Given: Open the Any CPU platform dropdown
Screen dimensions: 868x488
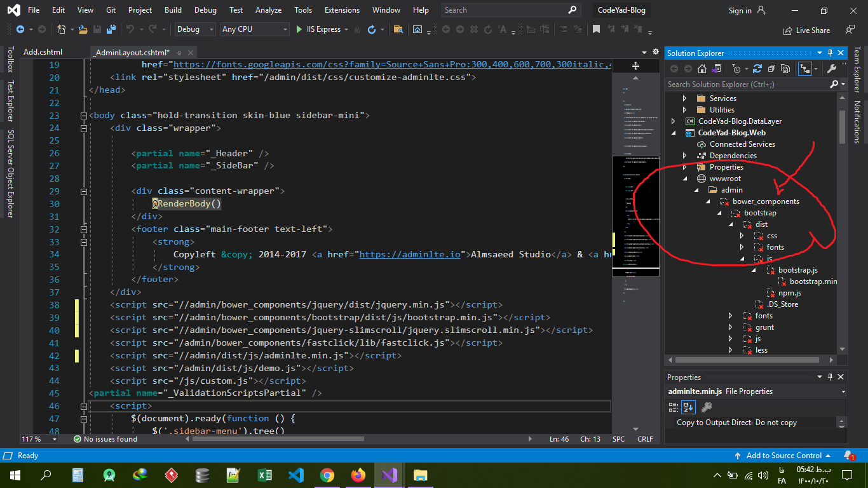Looking at the screenshot, I should click(x=254, y=29).
